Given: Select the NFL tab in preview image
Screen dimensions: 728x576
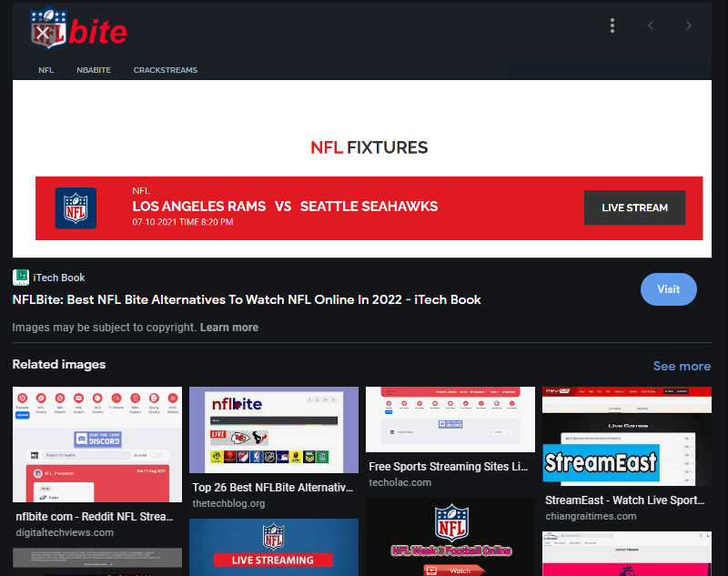Looking at the screenshot, I should tap(46, 70).
